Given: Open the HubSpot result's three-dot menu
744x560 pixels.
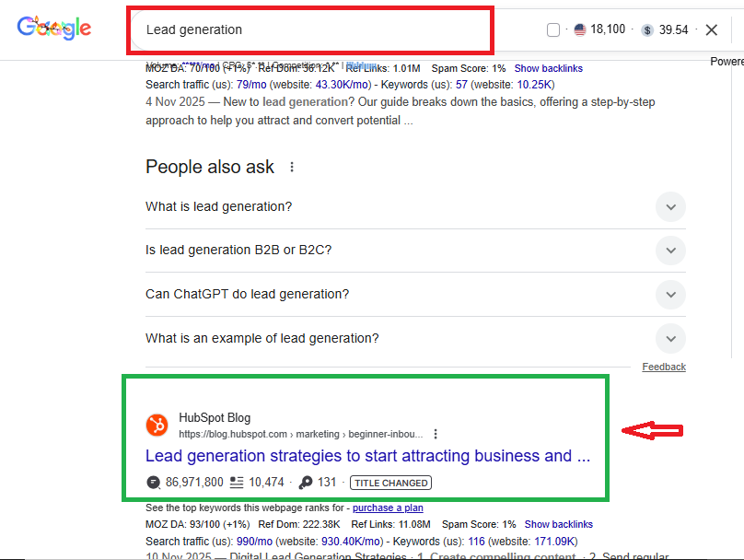Looking at the screenshot, I should pos(436,433).
